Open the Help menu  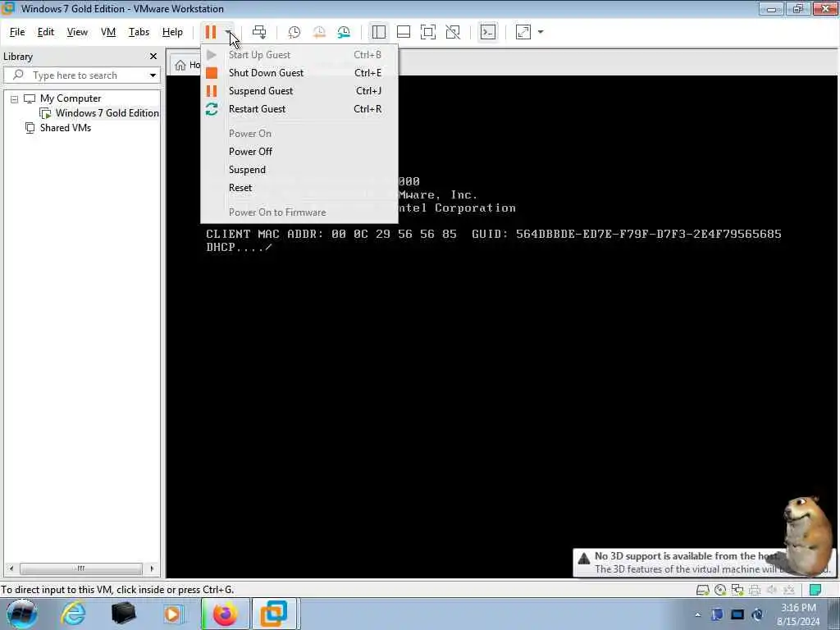[172, 32]
